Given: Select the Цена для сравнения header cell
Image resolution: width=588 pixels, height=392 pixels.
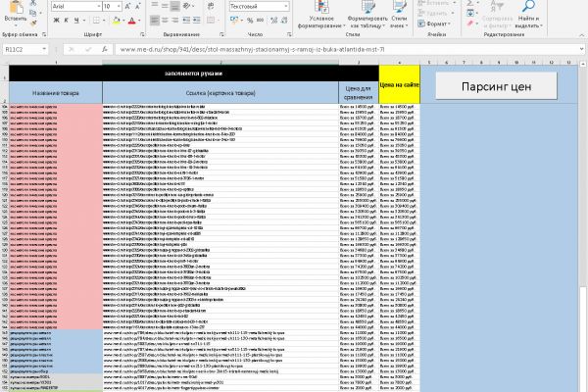Looking at the screenshot, I should [x=358, y=93].
